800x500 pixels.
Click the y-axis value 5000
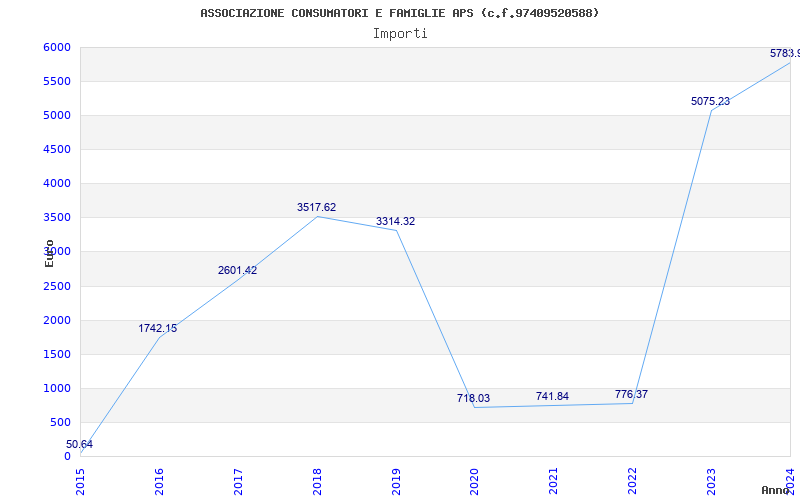point(57,115)
